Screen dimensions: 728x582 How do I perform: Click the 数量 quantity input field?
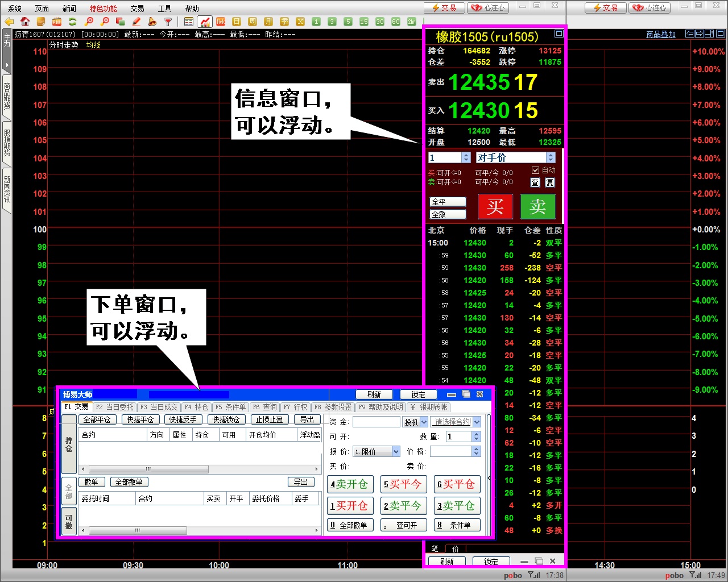[x=458, y=436]
